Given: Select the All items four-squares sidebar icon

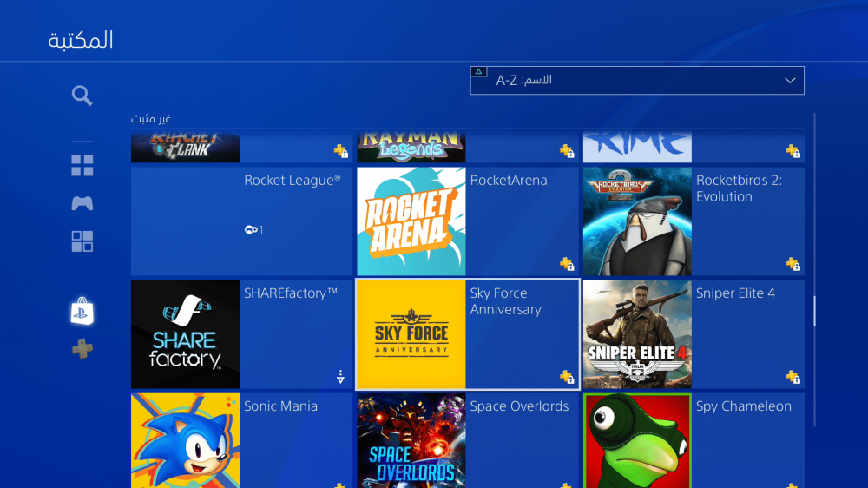Looking at the screenshot, I should 82,165.
